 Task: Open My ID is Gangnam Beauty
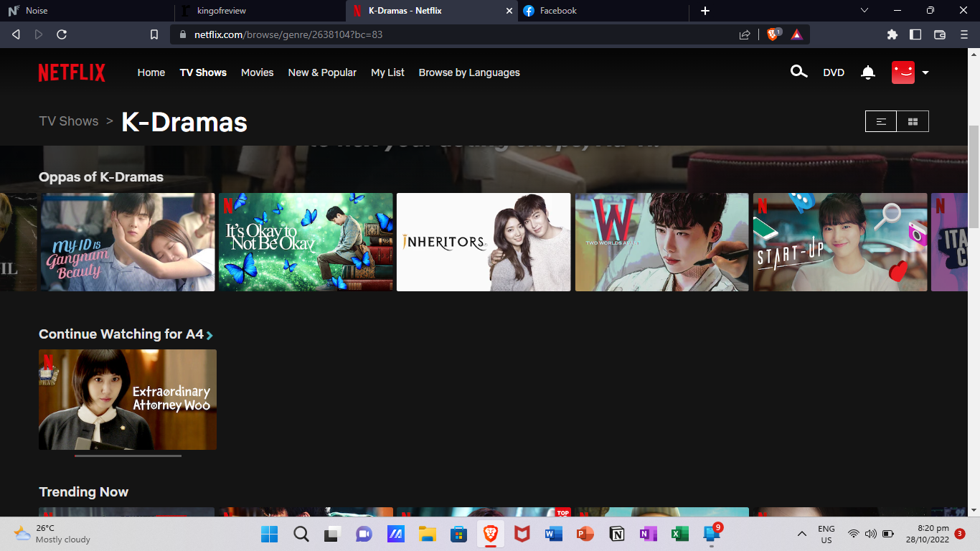pyautogui.click(x=128, y=242)
